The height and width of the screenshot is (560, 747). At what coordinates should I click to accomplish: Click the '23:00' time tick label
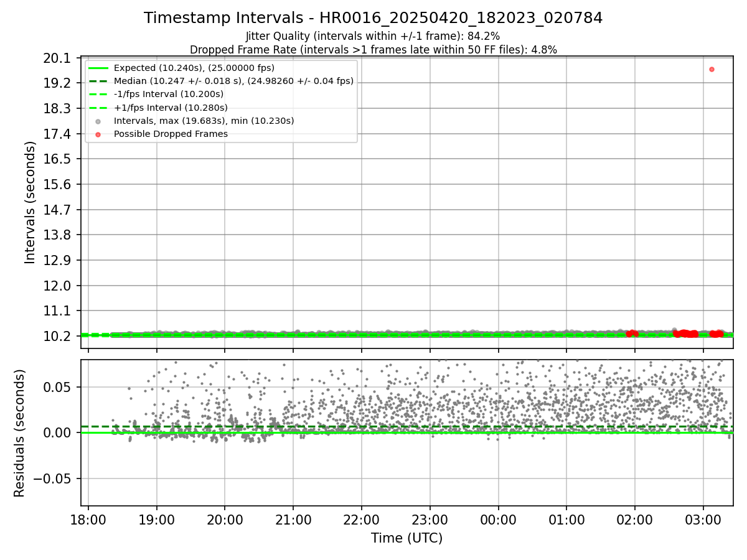430,520
